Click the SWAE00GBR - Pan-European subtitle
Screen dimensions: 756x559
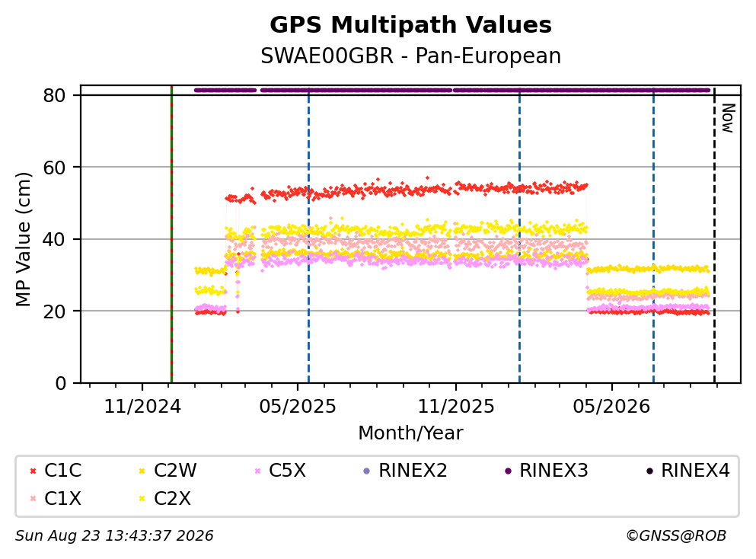(x=411, y=56)
